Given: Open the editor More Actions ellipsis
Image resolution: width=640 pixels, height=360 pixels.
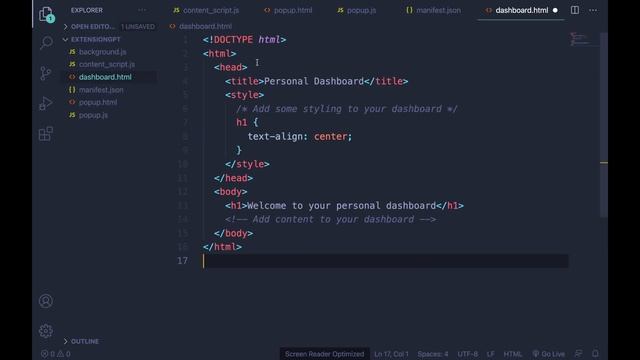Looking at the screenshot, I should 593,10.
